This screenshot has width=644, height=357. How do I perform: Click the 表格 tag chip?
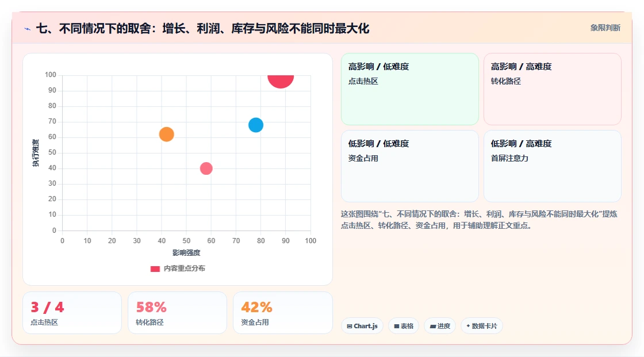click(x=403, y=326)
